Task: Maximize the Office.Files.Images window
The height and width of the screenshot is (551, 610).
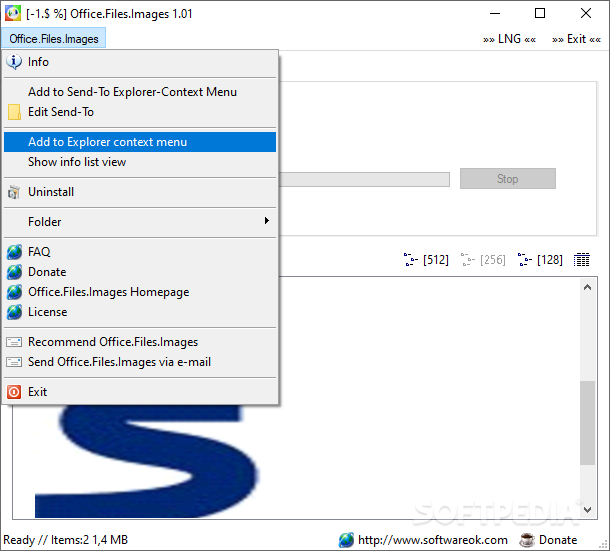Action: pyautogui.click(x=540, y=14)
